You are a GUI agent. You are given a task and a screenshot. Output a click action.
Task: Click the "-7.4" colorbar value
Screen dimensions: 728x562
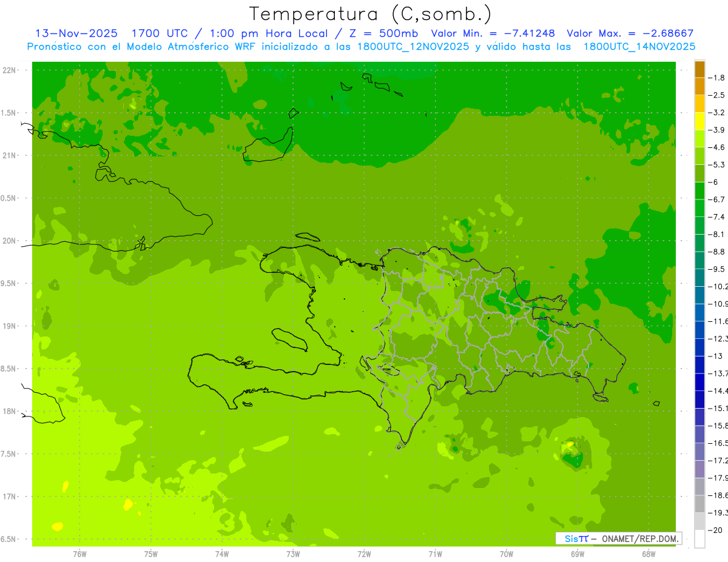coord(716,216)
